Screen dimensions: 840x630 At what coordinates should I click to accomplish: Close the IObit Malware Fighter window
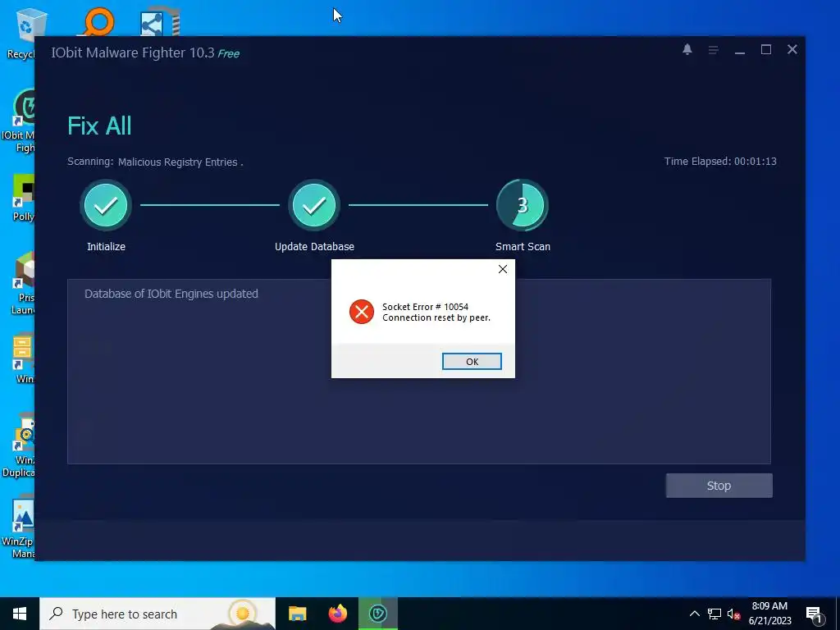point(792,49)
